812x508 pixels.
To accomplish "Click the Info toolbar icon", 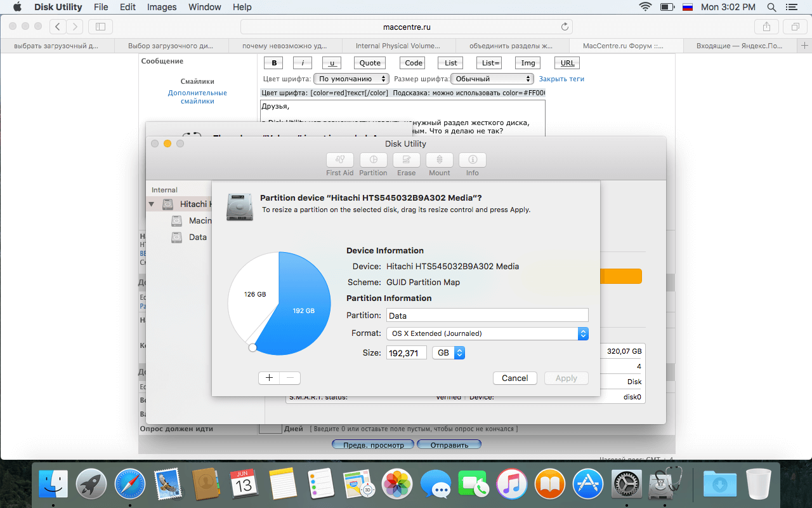I will coord(473,160).
